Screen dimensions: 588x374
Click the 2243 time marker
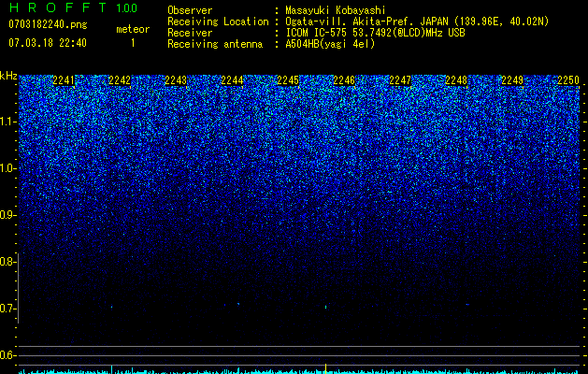tap(176, 80)
